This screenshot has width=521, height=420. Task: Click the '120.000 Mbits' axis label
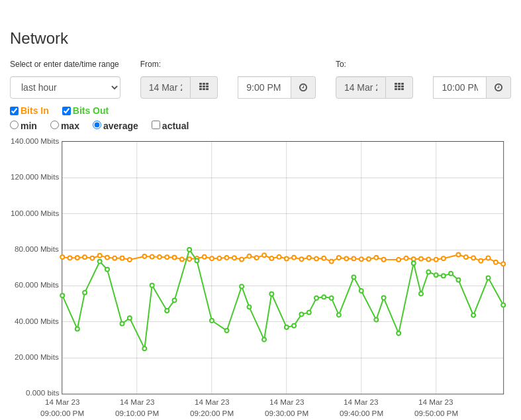click(x=35, y=177)
